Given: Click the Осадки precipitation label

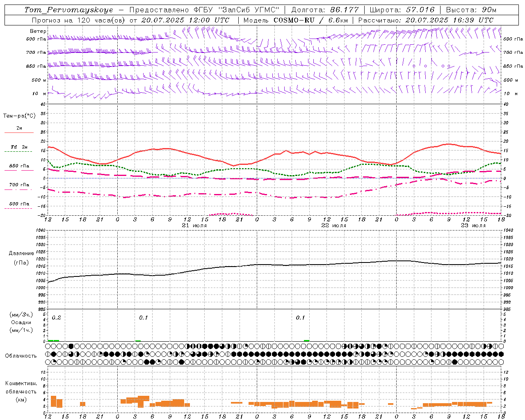Looking at the screenshot, I should pyautogui.click(x=21, y=322).
